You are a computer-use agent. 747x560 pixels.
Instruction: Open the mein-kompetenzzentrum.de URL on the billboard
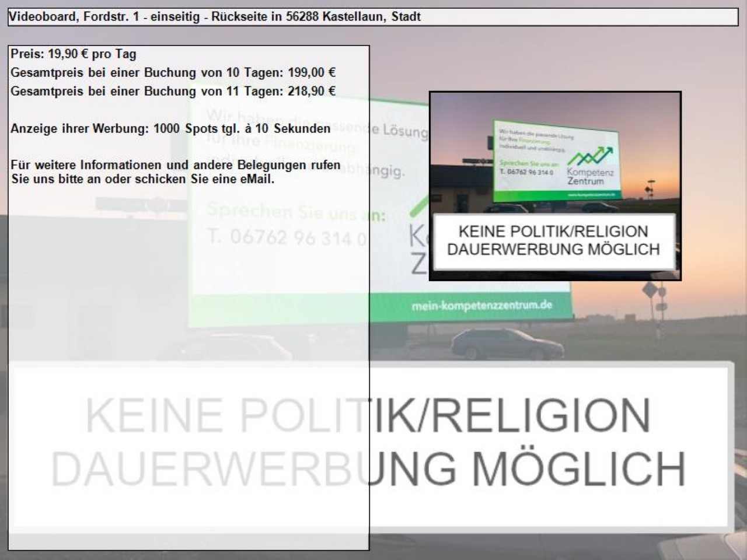click(x=481, y=305)
